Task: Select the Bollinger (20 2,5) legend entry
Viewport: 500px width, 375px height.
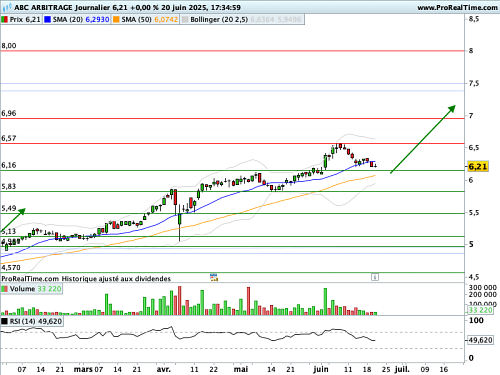Action: pyautogui.click(x=246, y=20)
